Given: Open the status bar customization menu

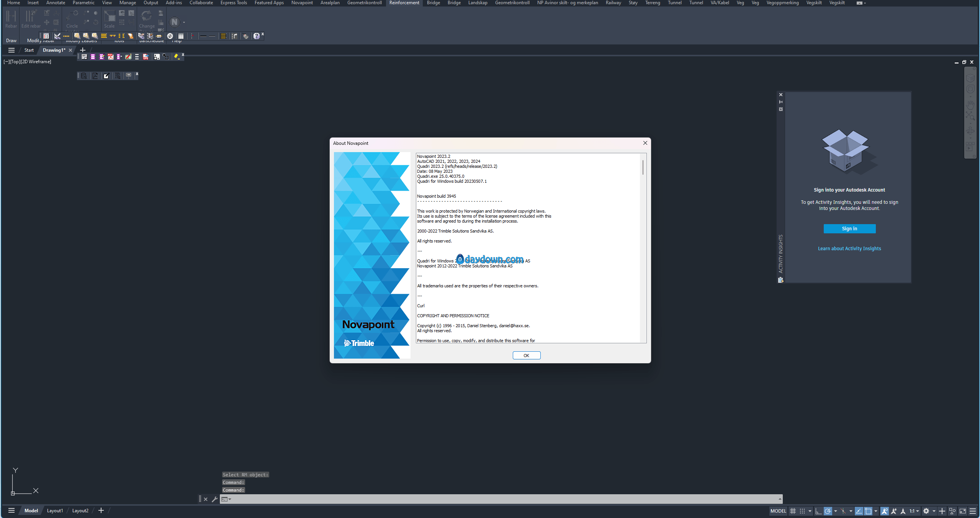Looking at the screenshot, I should (973, 511).
